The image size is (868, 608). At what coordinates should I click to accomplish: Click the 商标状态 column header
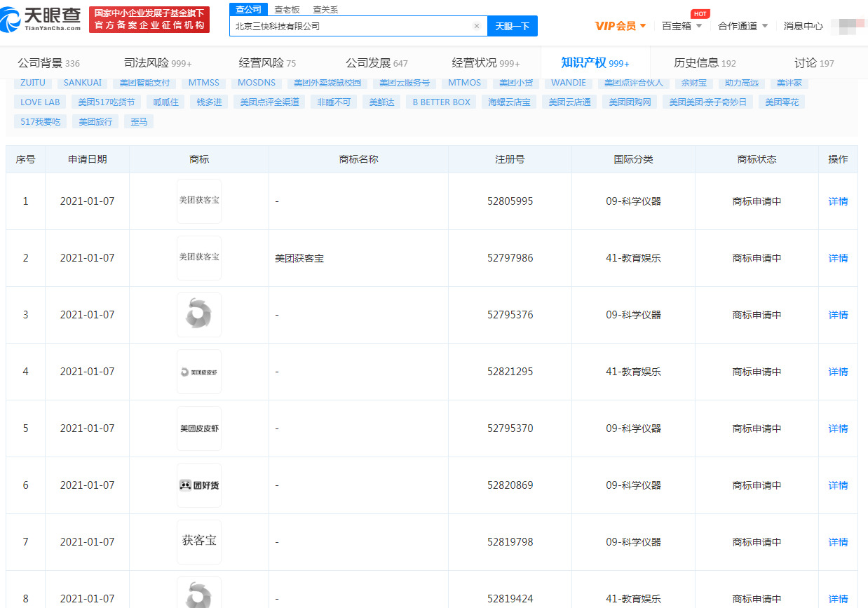coord(757,159)
